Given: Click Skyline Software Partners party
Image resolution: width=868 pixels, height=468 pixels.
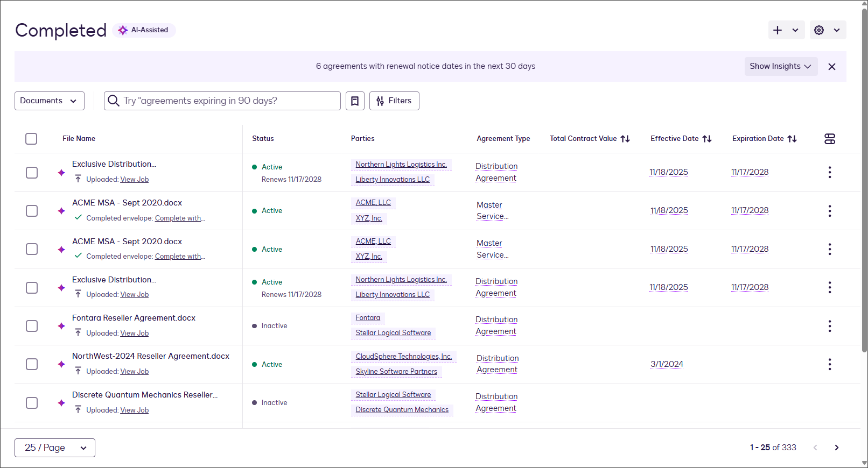Looking at the screenshot, I should pyautogui.click(x=396, y=372).
